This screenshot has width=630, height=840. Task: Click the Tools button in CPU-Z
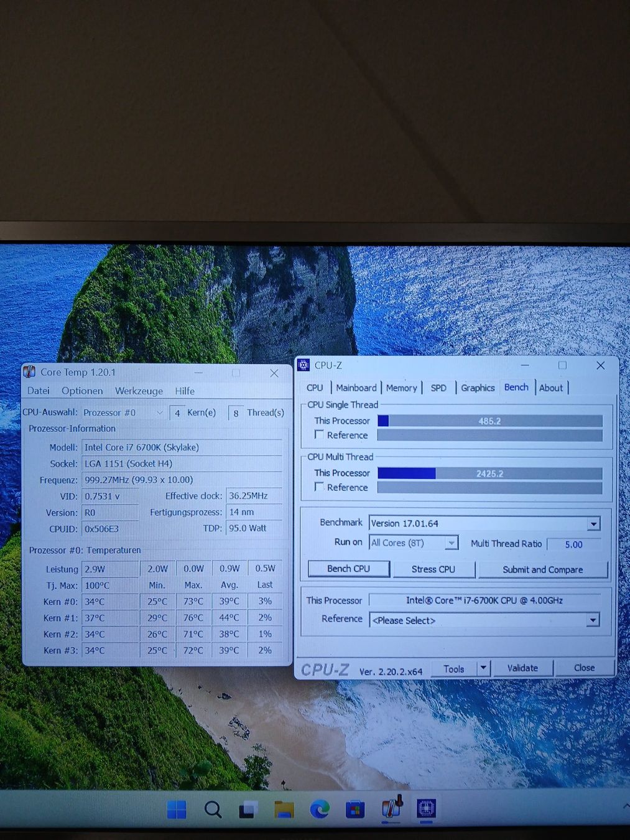[x=454, y=668]
